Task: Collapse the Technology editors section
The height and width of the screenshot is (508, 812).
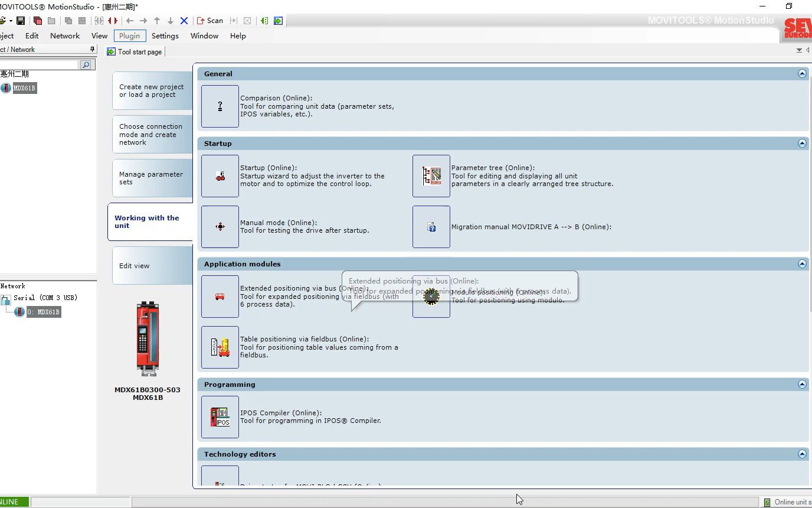Action: click(802, 454)
